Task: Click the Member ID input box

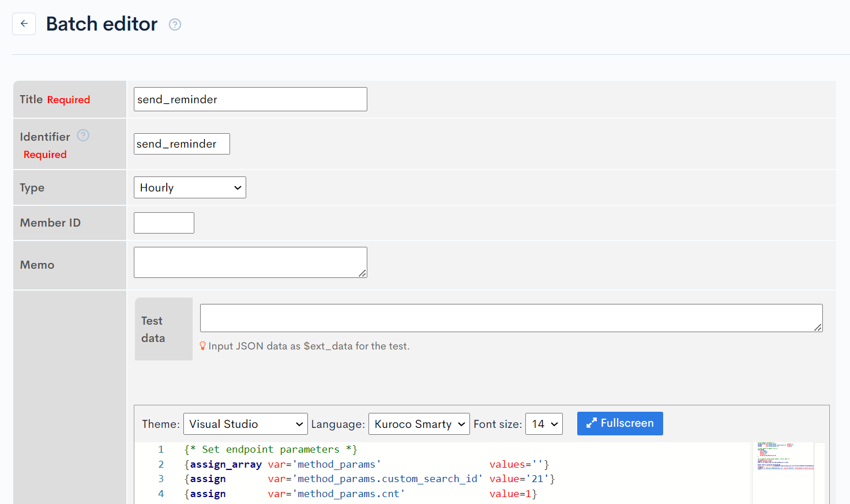Action: 164,223
